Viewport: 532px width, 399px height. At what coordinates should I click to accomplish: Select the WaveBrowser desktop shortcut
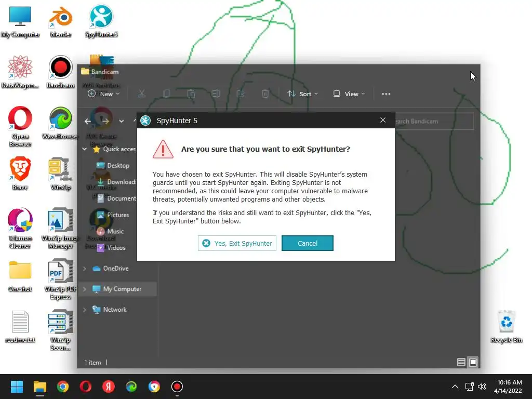click(x=60, y=123)
